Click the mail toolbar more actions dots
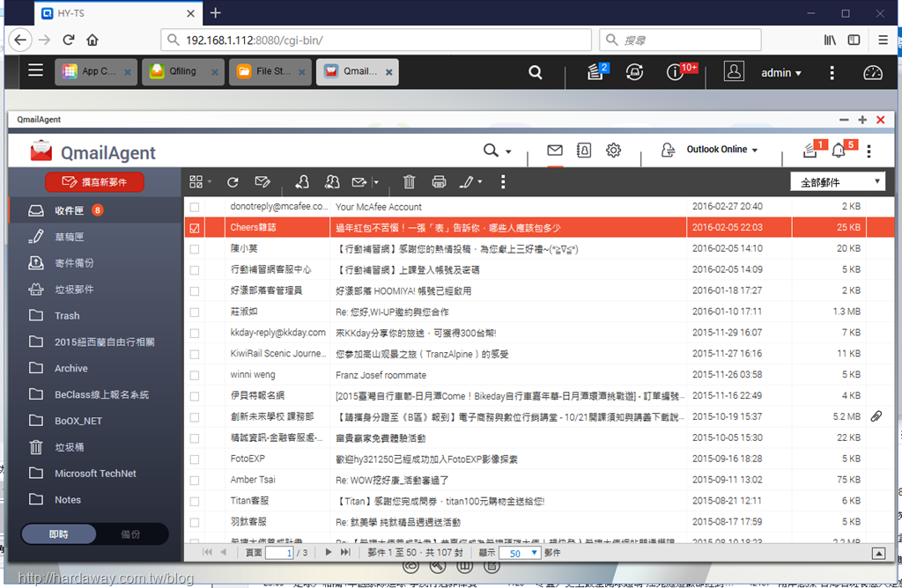902x588 pixels. click(x=503, y=181)
